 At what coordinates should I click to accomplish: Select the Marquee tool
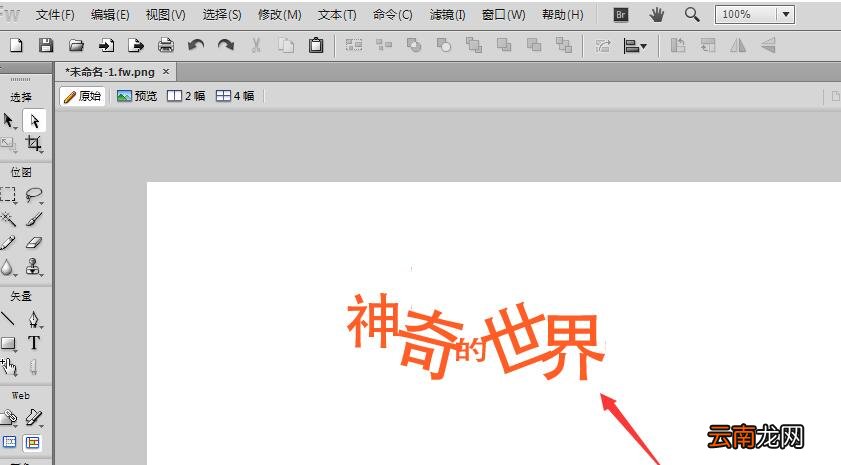coord(9,195)
